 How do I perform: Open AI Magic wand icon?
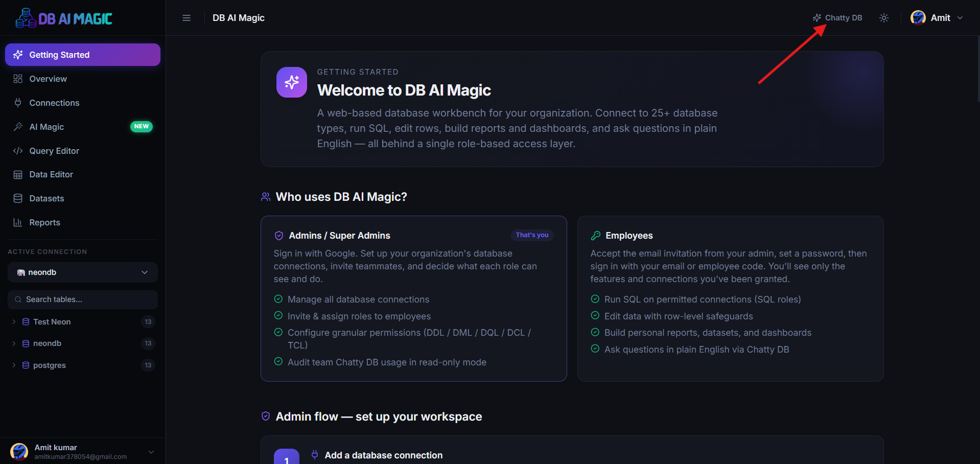coord(18,127)
